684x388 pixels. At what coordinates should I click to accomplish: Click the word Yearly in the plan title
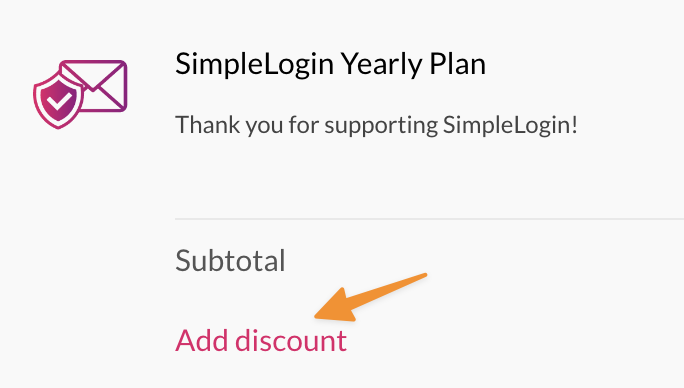(x=381, y=65)
